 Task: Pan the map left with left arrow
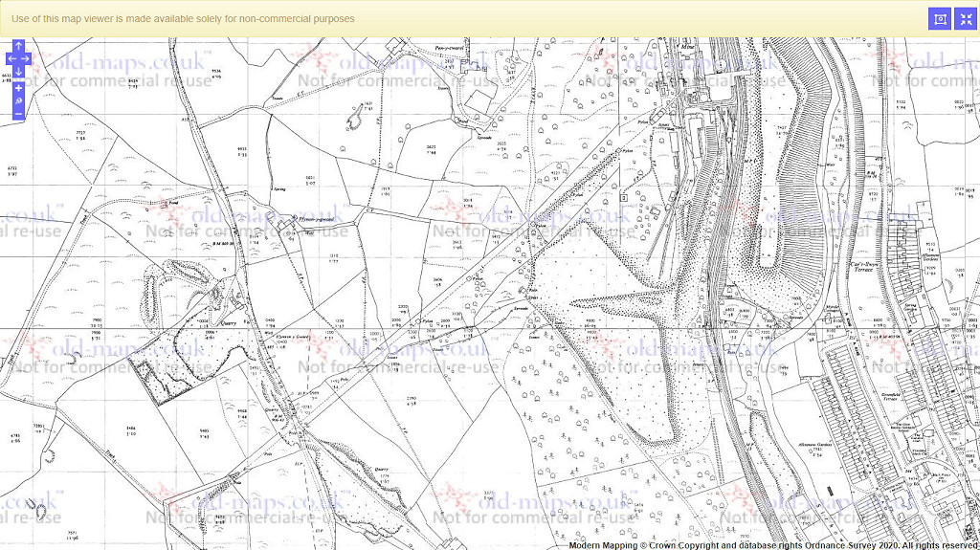point(11,58)
